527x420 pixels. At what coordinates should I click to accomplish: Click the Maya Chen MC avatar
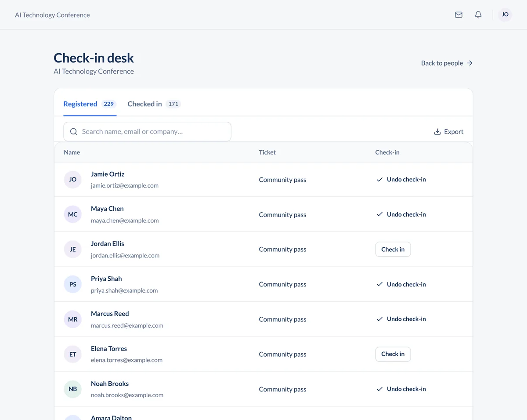(x=73, y=214)
